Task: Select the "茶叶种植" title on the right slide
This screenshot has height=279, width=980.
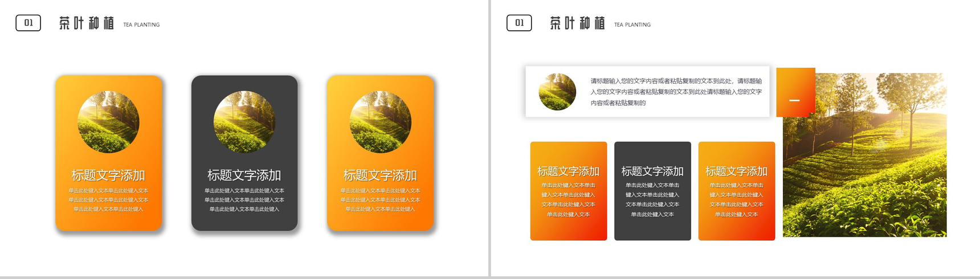Action: click(577, 23)
